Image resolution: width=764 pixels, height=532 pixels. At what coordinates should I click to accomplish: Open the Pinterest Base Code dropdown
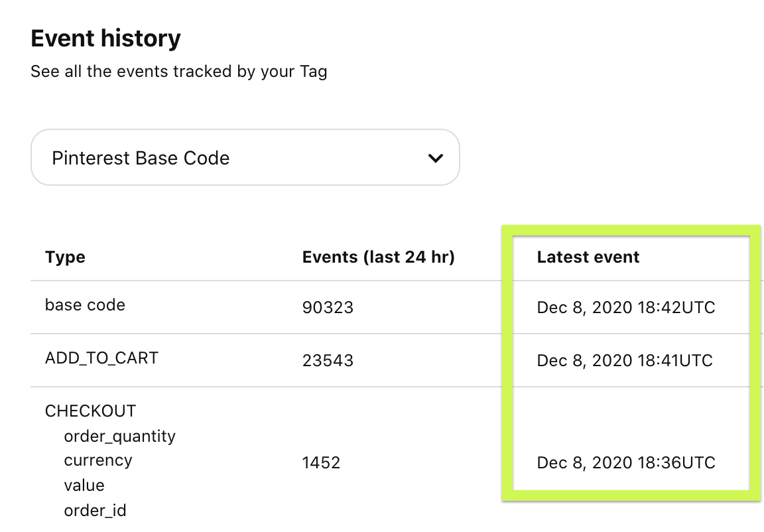(245, 157)
